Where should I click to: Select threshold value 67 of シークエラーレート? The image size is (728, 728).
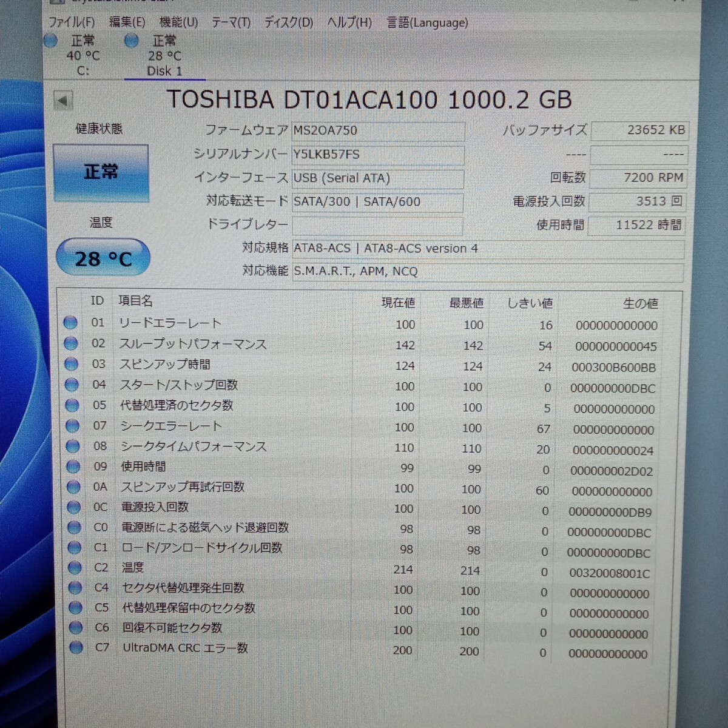544,430
